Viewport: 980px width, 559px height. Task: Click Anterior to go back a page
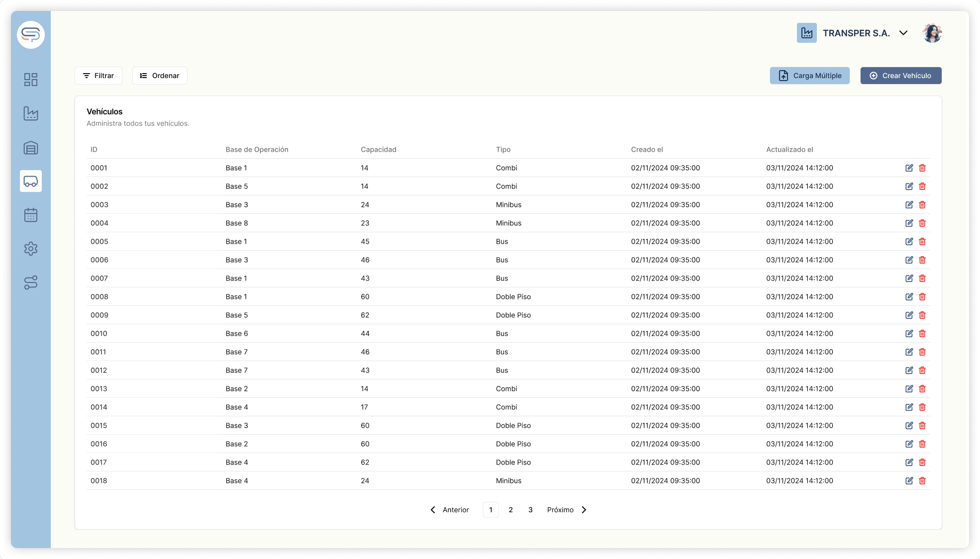click(455, 509)
